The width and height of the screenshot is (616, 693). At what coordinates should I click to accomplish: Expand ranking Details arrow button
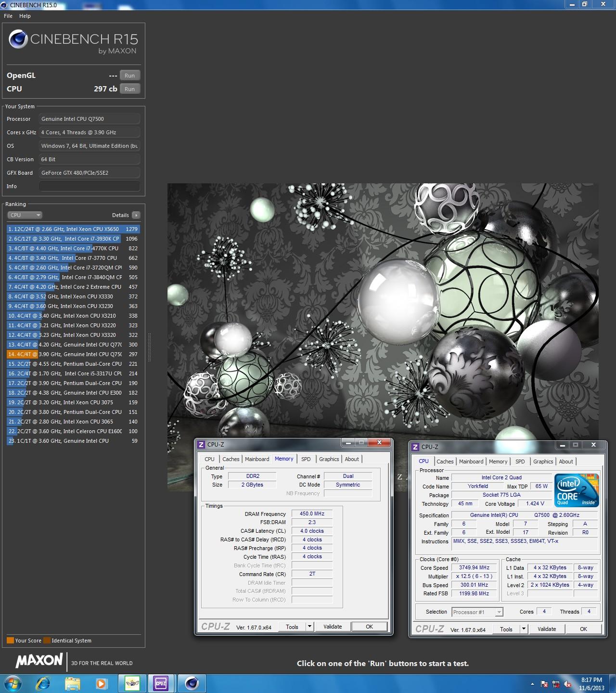[x=136, y=215]
